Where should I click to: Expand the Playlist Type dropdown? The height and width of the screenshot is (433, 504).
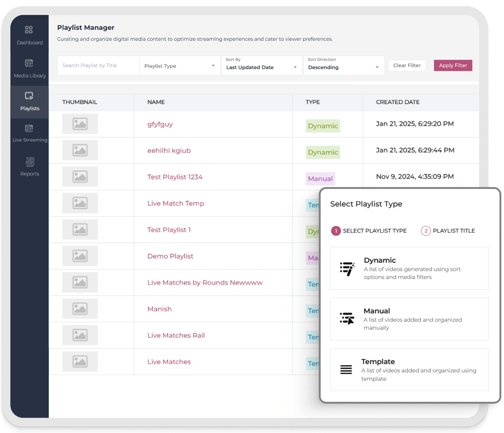[x=180, y=66]
